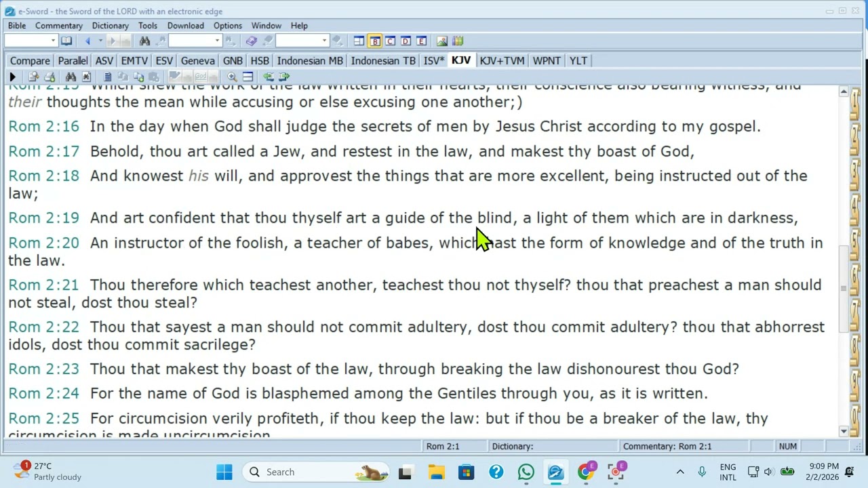Select the ESV translation tab

point(164,61)
